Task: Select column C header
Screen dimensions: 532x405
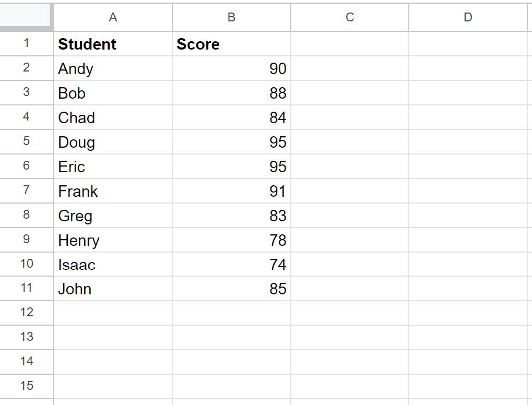Action: pos(349,17)
